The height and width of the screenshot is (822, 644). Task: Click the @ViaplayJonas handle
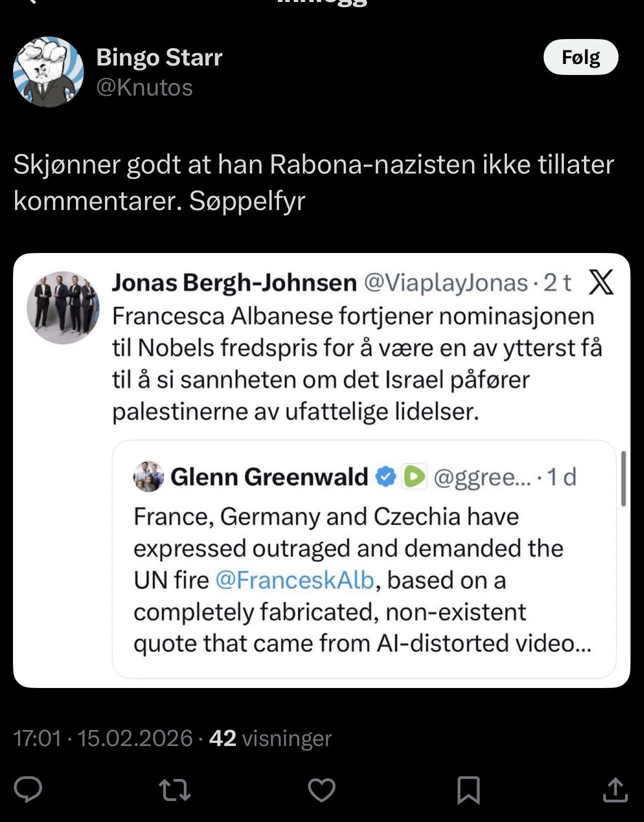coord(446,283)
